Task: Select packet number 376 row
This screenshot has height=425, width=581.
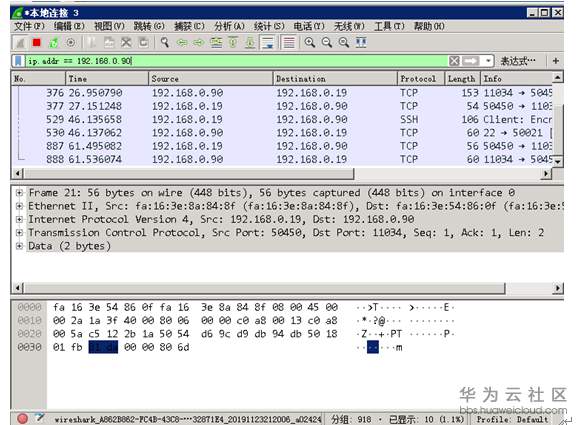Action: 282,93
